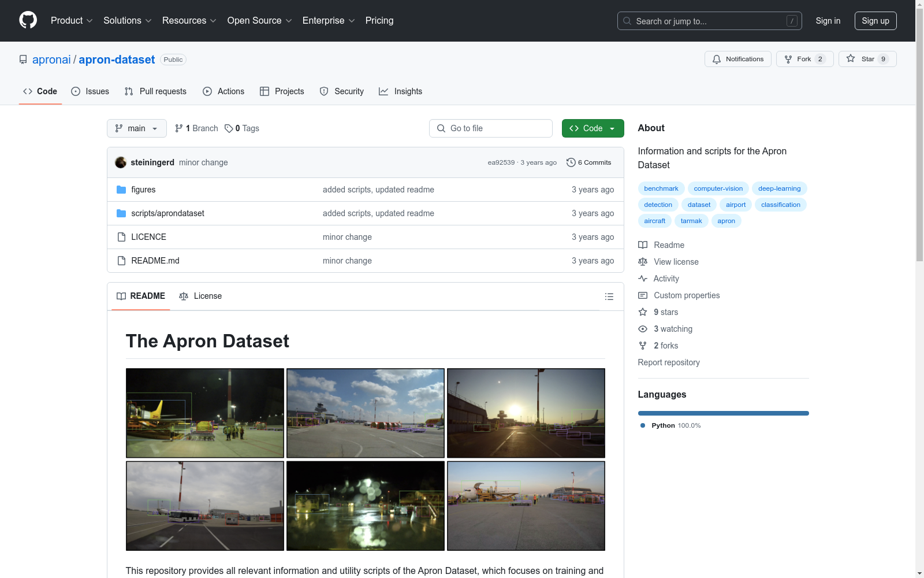
Task: Click the Sign up button
Action: coord(875,21)
